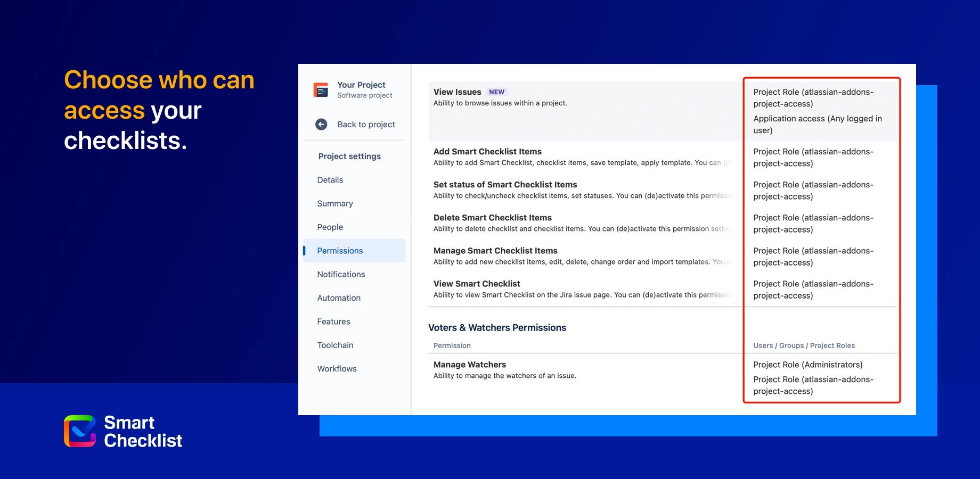Select Workflows at the sidebar bottom
The width and height of the screenshot is (980, 479).
click(x=337, y=368)
